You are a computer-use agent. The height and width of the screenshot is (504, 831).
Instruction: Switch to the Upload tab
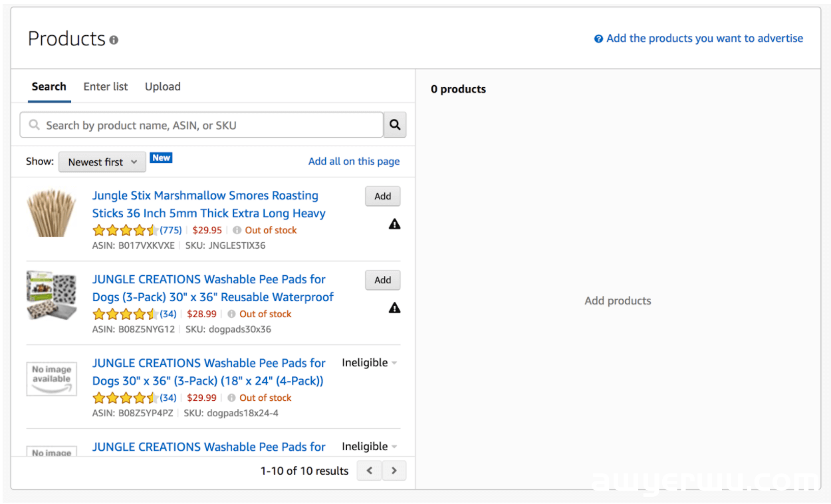pyautogui.click(x=163, y=86)
